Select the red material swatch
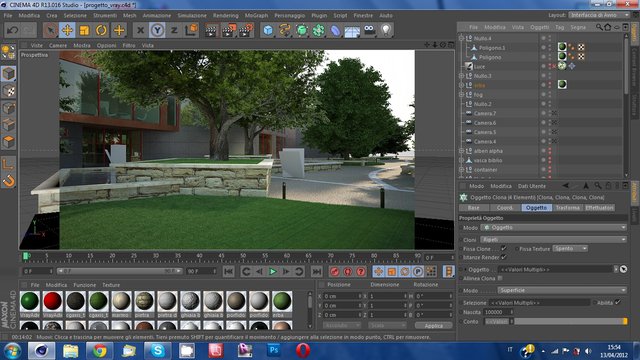 click(x=53, y=301)
